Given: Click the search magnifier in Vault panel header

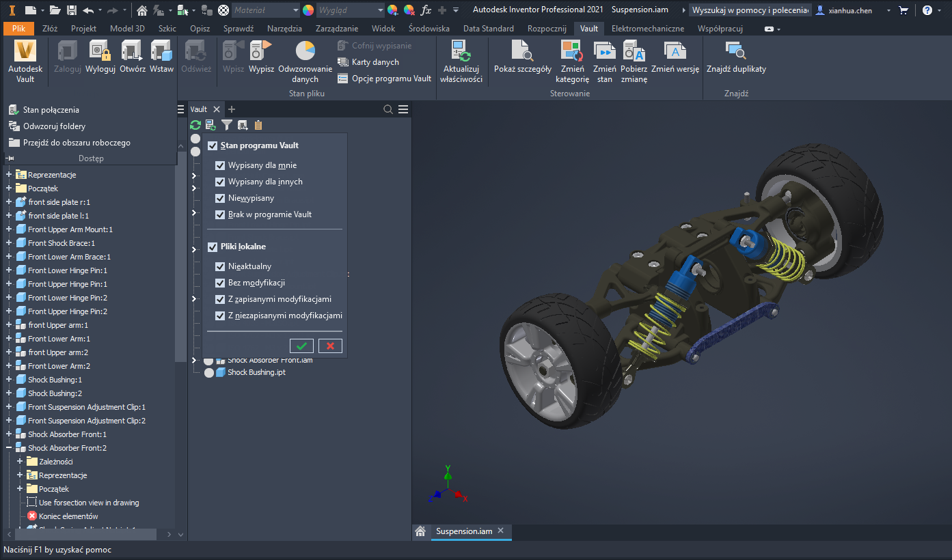Looking at the screenshot, I should [x=388, y=109].
